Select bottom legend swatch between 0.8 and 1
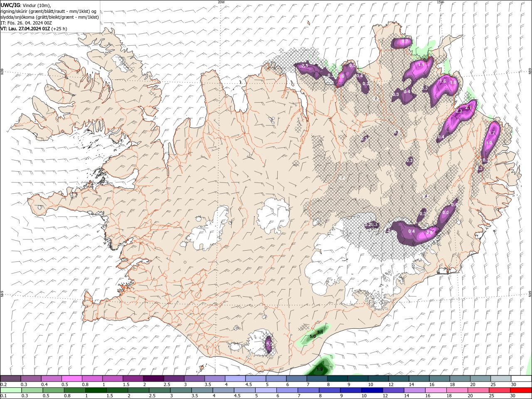Image resolution: width=532 pixels, height=399 pixels. point(74,390)
